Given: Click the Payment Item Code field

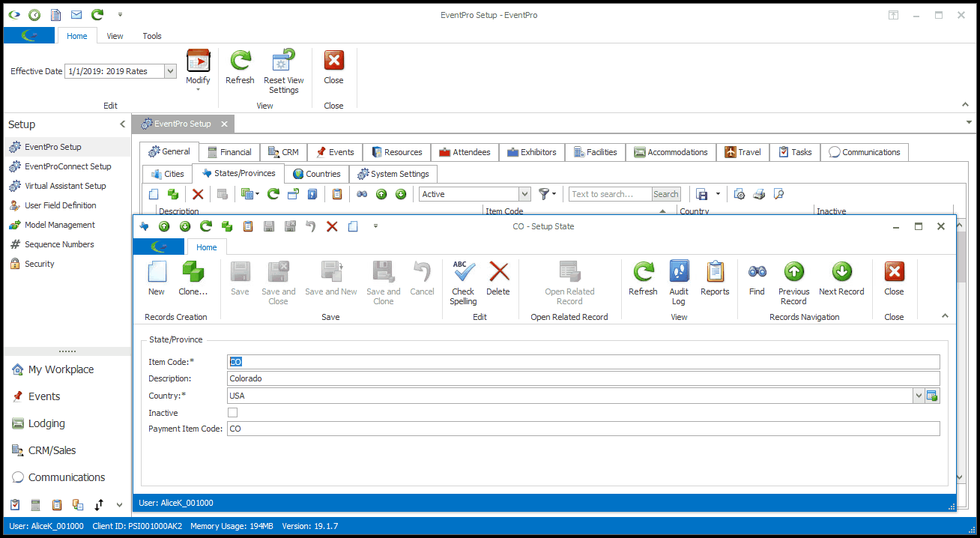Looking at the screenshot, I should tap(583, 429).
